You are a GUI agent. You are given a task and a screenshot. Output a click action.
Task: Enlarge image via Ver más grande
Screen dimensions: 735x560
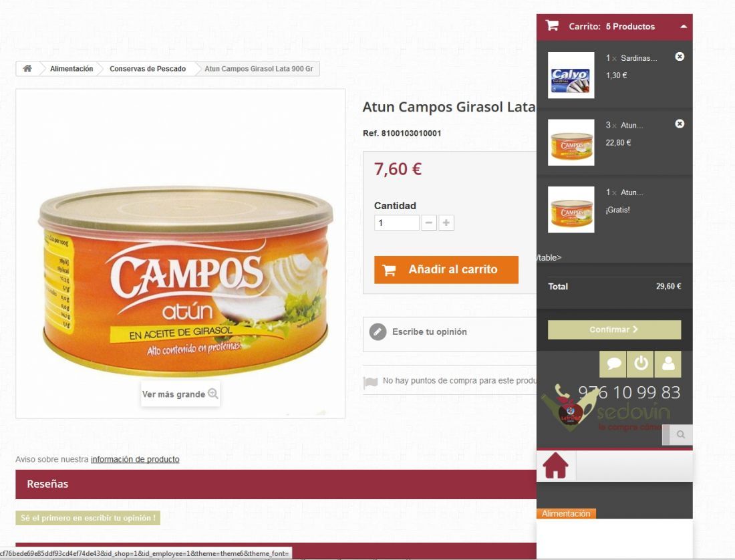click(x=180, y=394)
